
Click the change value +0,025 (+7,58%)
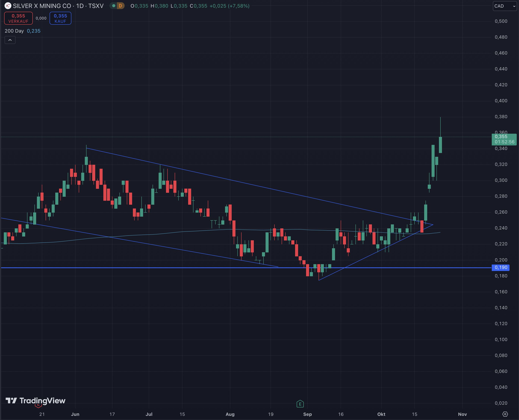click(230, 6)
